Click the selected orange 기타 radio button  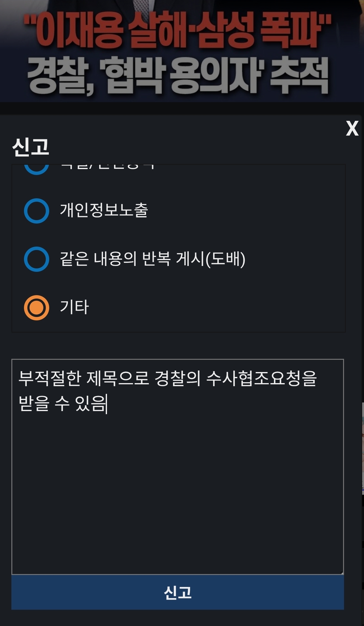point(37,308)
